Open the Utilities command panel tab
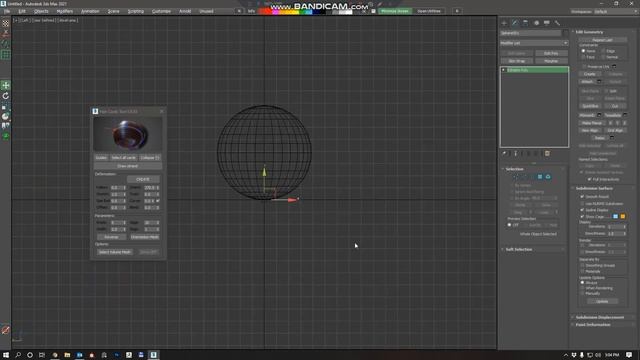 coord(558,23)
